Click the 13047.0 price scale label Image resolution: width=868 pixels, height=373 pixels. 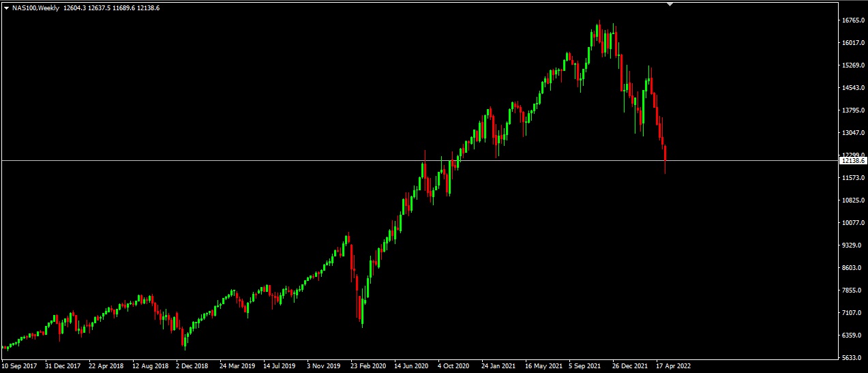coord(853,133)
